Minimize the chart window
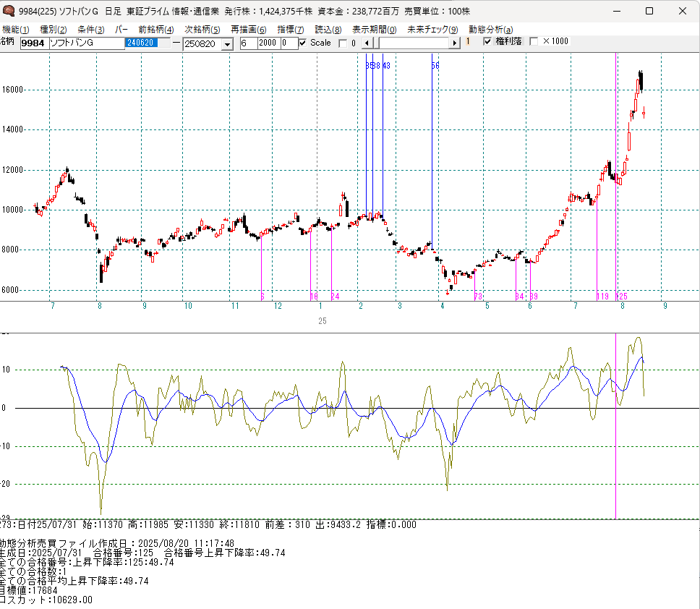700x609 pixels. [616, 11]
